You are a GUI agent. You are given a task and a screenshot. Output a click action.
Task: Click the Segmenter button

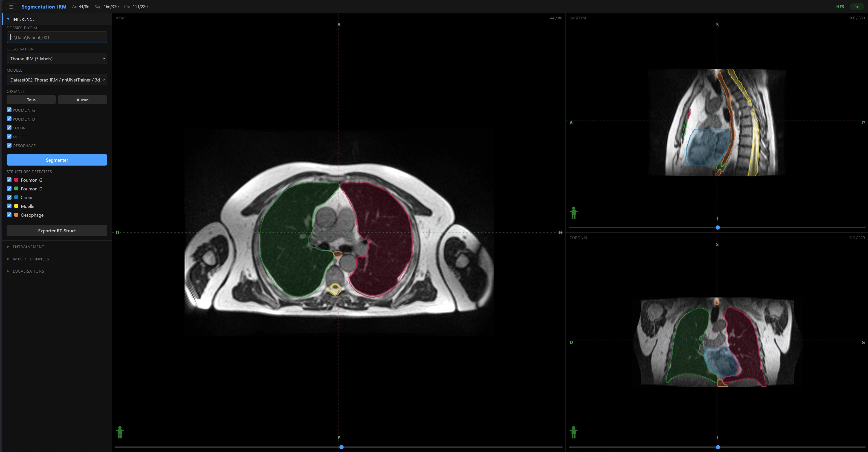[57, 160]
